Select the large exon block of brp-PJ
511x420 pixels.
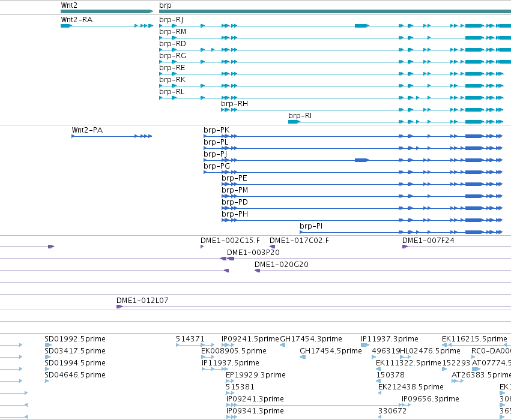pos(361,160)
